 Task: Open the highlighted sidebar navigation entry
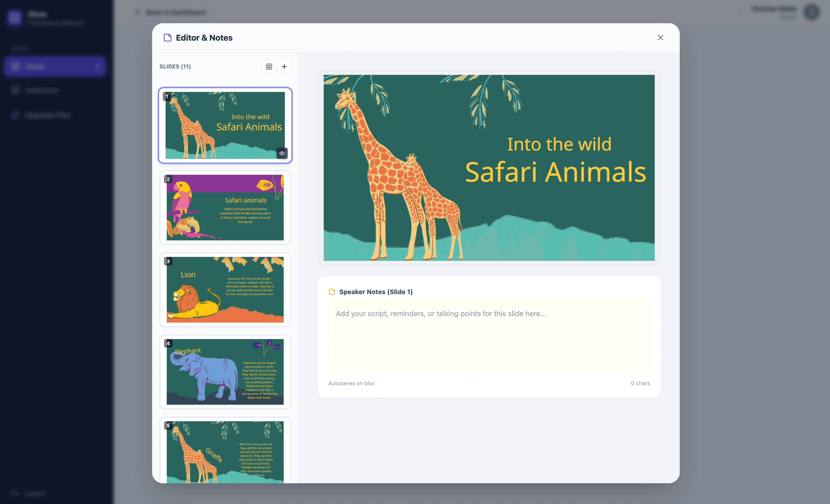[55, 66]
